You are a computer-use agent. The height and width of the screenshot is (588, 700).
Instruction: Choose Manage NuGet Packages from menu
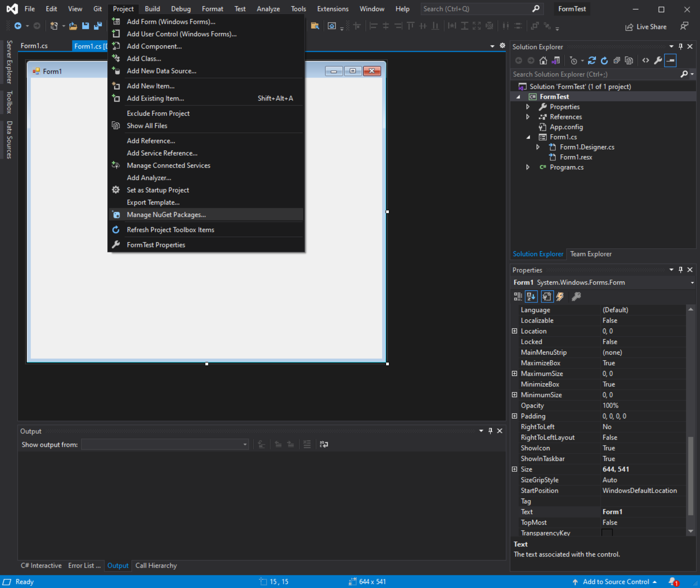click(x=206, y=215)
